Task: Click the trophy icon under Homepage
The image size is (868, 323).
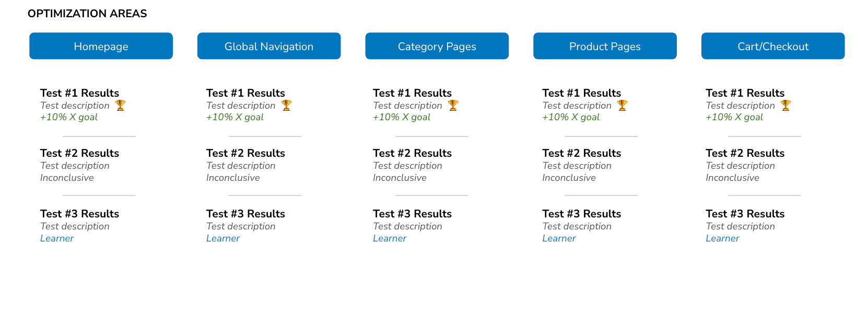Action: (121, 105)
